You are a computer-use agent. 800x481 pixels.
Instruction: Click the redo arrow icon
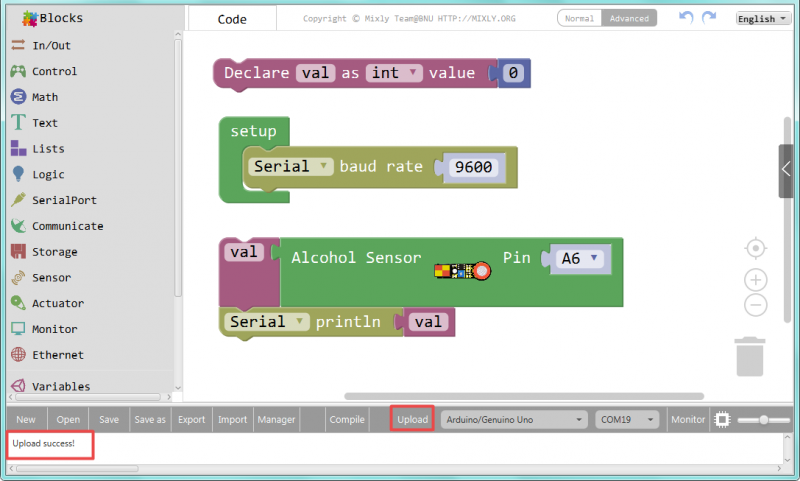click(x=709, y=18)
